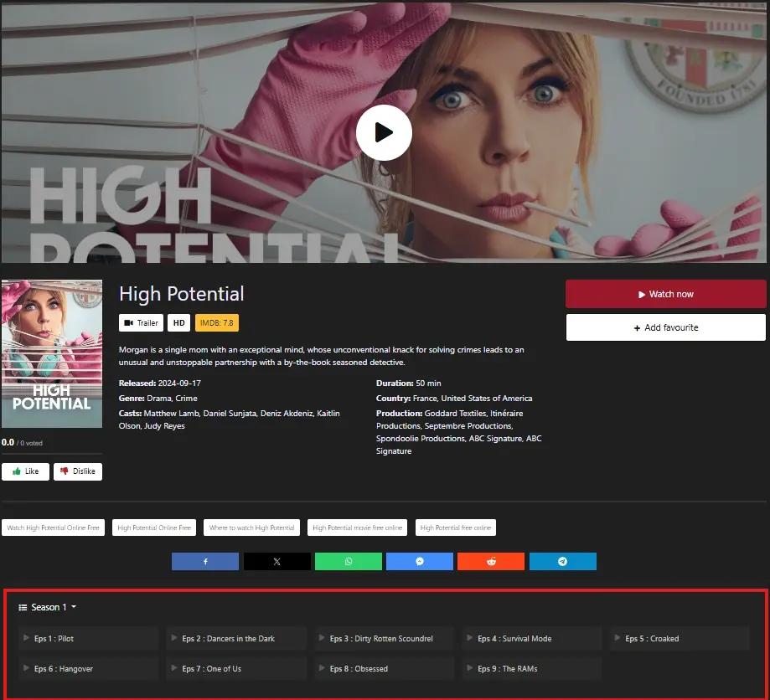Screen dimensions: 770x700
Task: Add High Potential to favourites
Action: coord(665,327)
